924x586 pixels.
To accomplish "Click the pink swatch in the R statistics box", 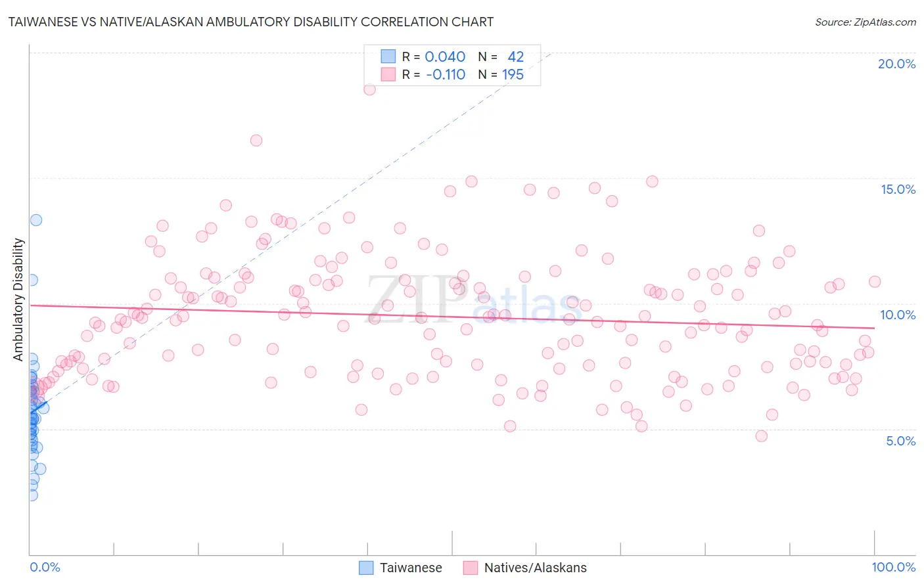I will coord(388,74).
